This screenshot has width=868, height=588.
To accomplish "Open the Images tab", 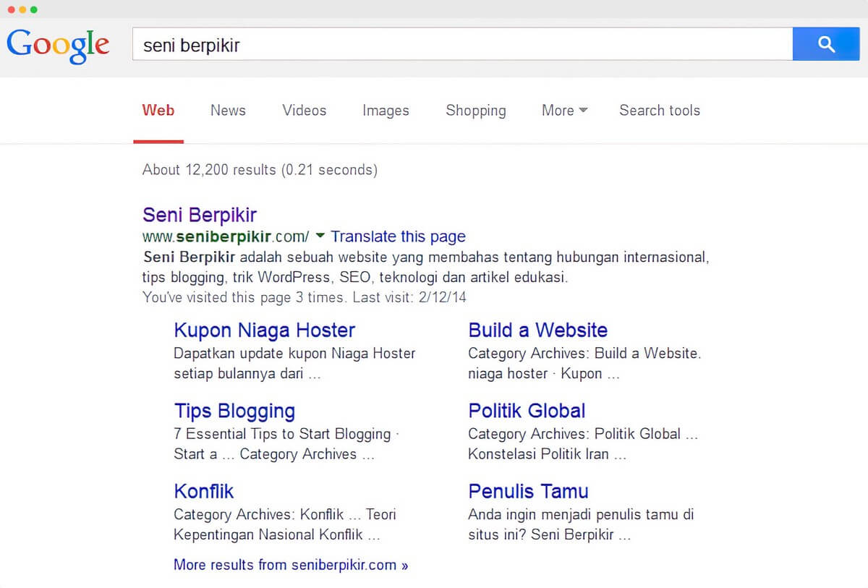I will [x=386, y=111].
